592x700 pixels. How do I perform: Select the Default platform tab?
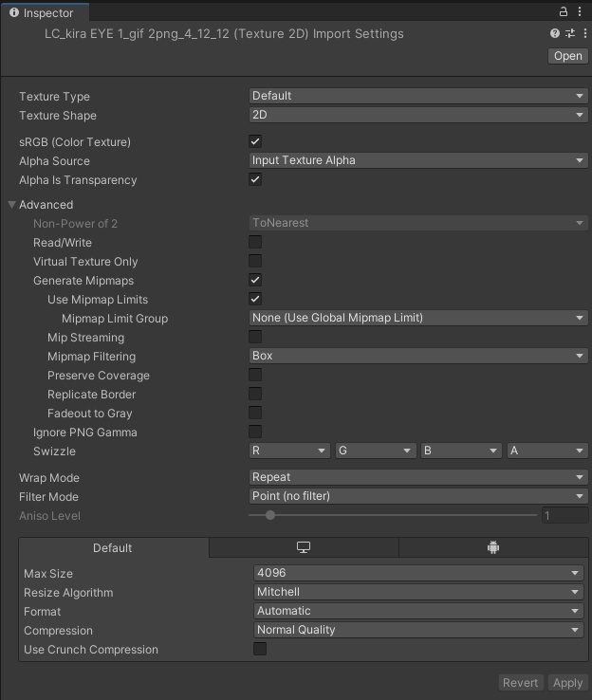click(113, 548)
